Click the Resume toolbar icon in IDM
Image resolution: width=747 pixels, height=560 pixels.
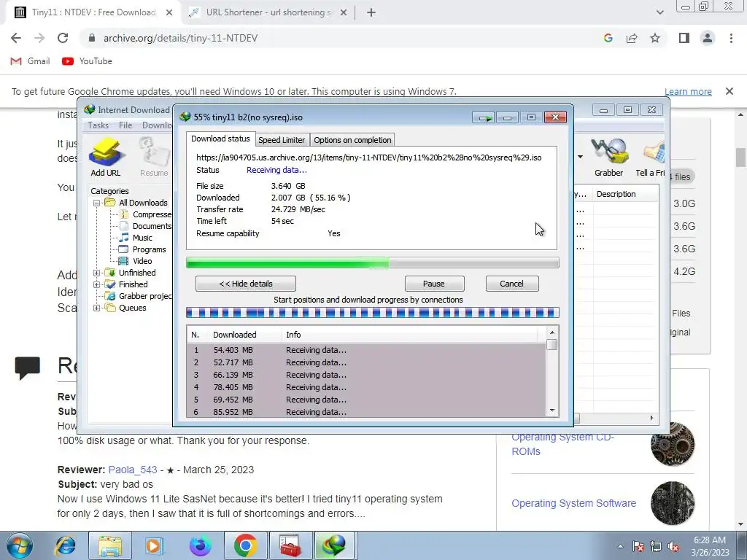tap(154, 157)
